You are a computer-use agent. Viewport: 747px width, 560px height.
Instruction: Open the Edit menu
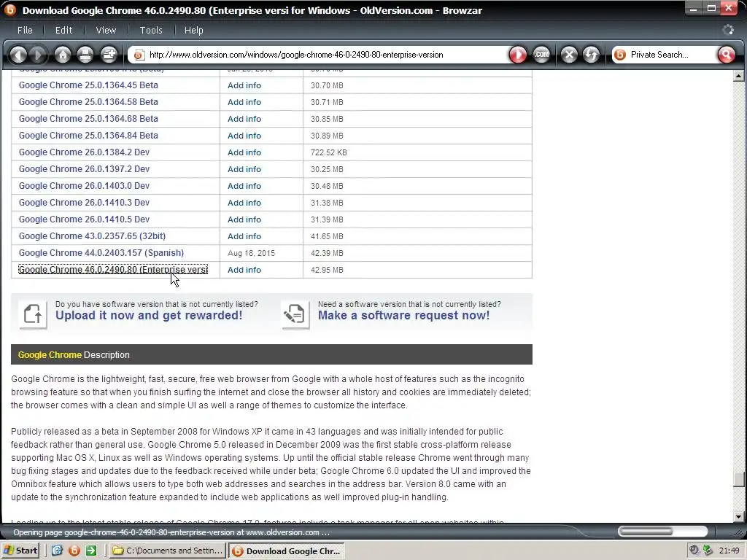(x=64, y=30)
